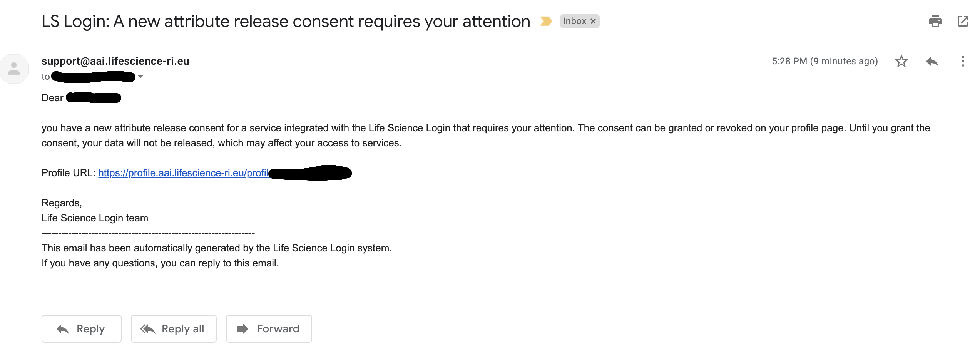Image resolution: width=980 pixels, height=360 pixels.
Task: Click the email subject heading
Action: [x=286, y=21]
